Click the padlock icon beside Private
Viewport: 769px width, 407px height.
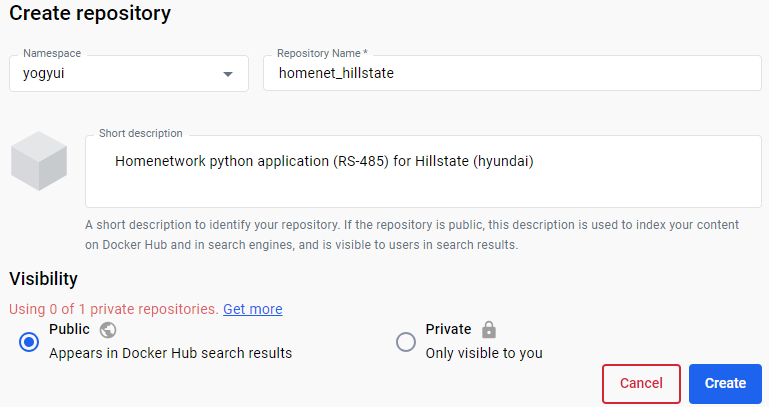click(x=488, y=330)
